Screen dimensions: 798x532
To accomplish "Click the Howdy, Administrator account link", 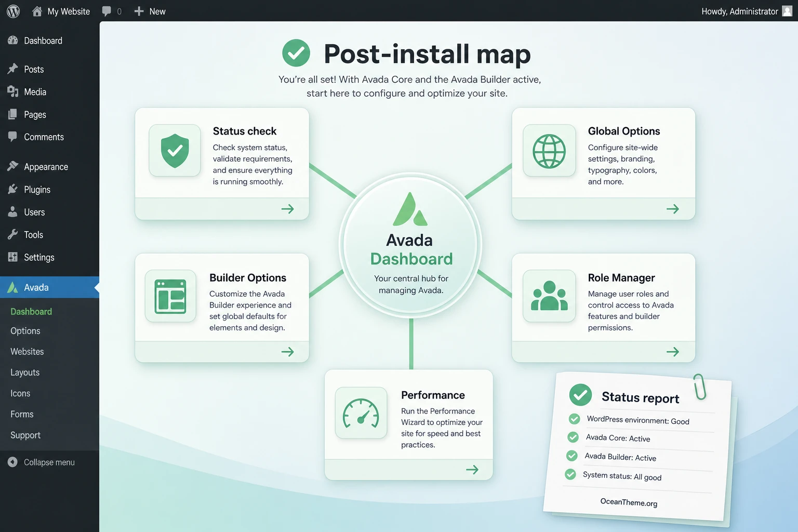I will pos(740,11).
